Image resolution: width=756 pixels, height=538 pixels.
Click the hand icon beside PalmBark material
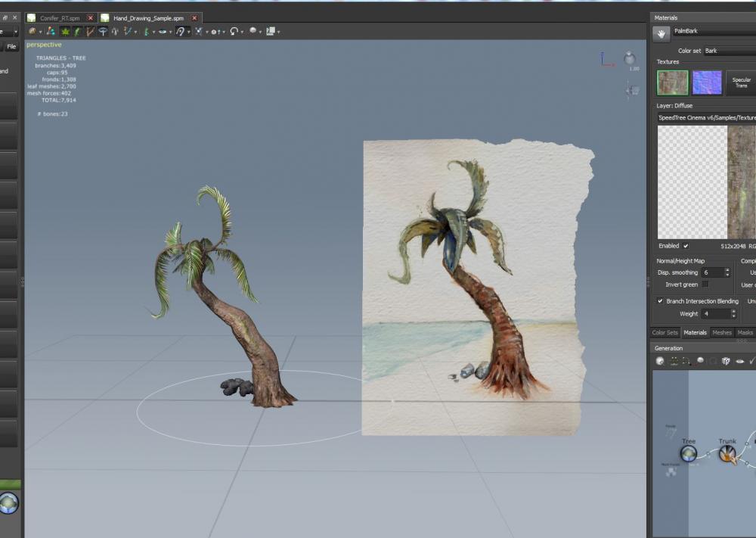pos(661,33)
